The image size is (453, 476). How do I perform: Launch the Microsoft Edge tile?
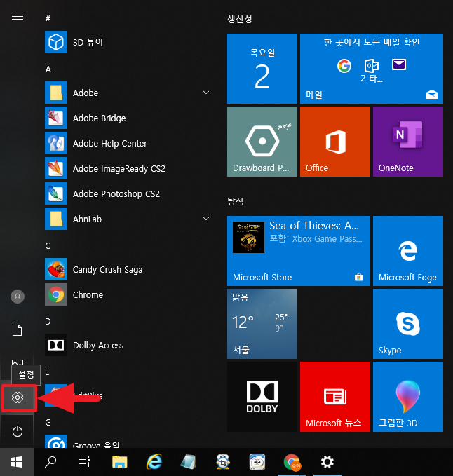(407, 251)
